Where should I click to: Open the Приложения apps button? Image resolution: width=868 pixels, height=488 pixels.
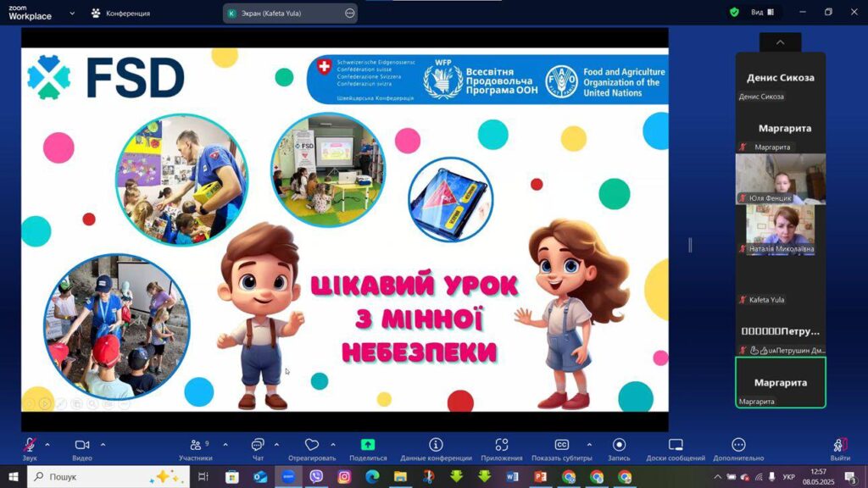click(502, 449)
